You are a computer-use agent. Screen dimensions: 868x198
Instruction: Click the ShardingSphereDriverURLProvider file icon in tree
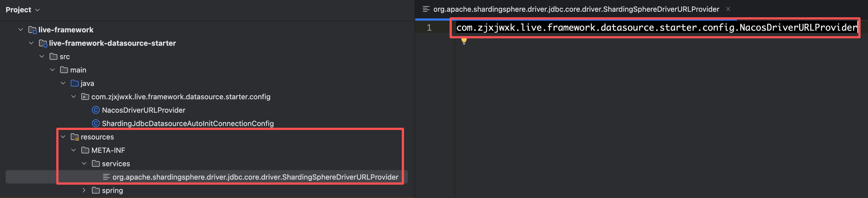click(106, 177)
